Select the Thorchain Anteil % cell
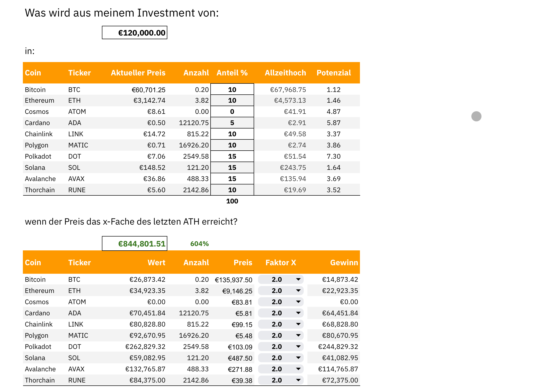The width and height of the screenshot is (536, 392). (x=232, y=190)
